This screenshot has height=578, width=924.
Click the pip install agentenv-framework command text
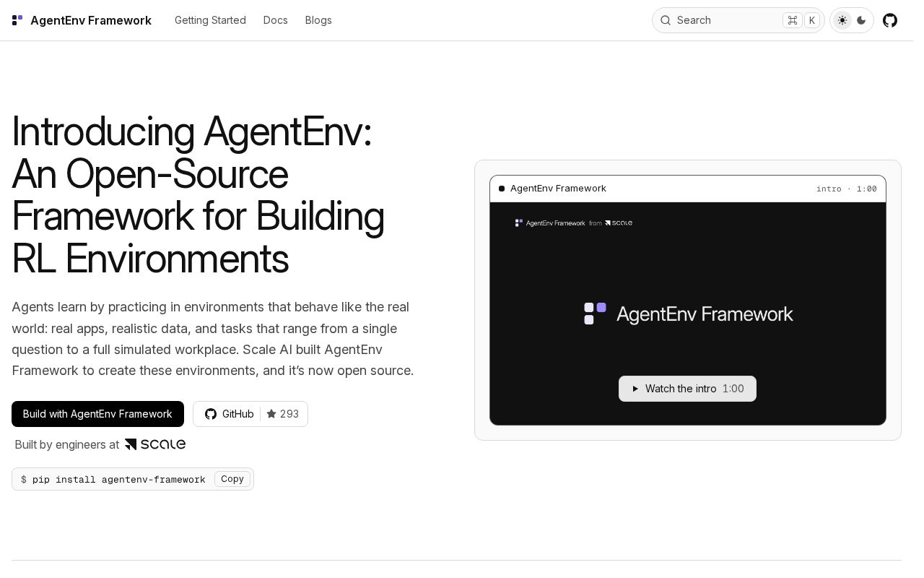click(x=119, y=480)
